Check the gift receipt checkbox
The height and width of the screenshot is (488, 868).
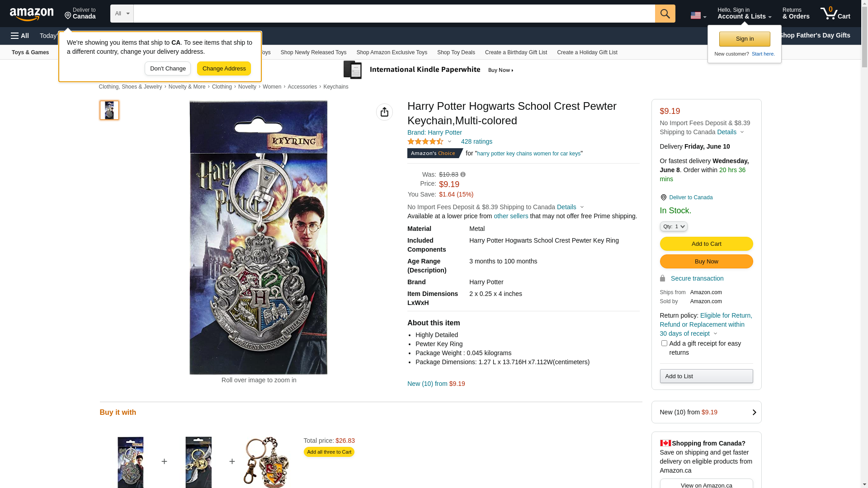[664, 343]
